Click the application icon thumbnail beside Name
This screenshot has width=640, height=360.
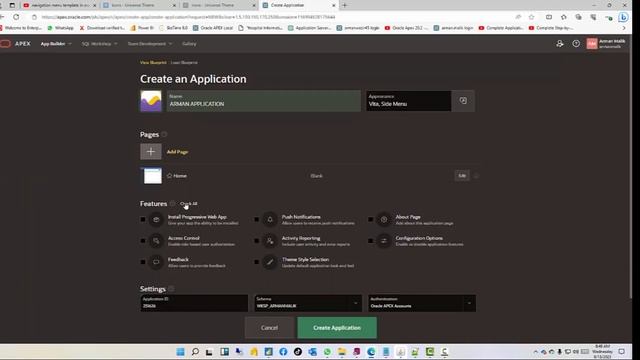pos(151,101)
